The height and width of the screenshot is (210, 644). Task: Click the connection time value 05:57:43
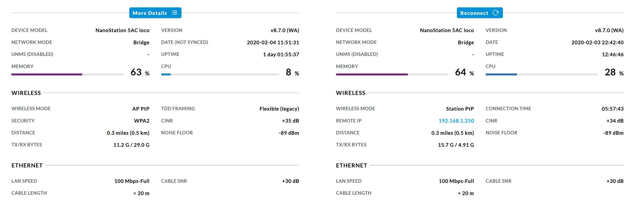612,109
